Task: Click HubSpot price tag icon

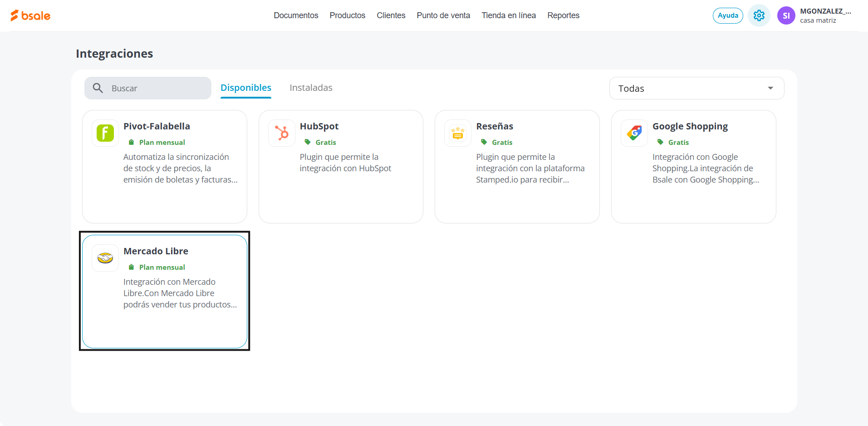Action: 308,142
